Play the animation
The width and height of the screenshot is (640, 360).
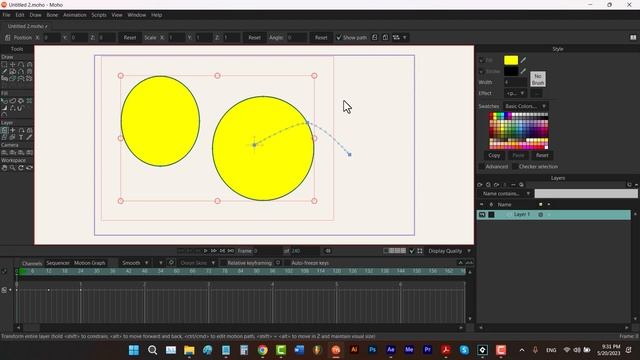[x=206, y=251]
